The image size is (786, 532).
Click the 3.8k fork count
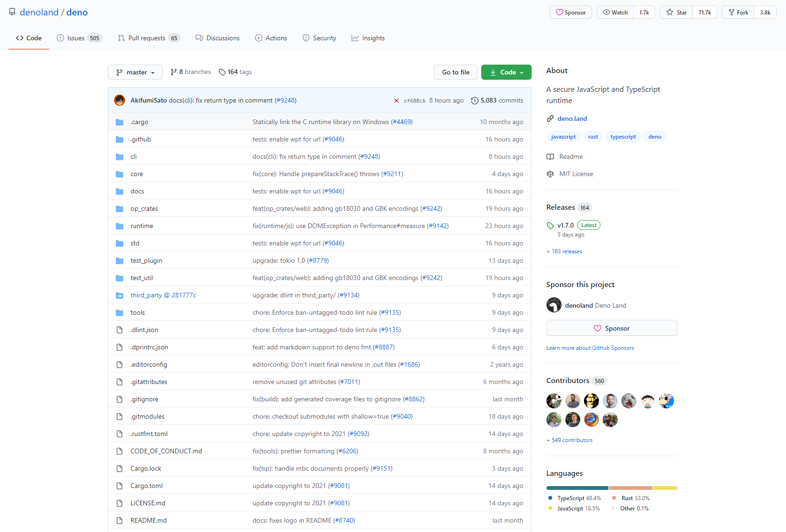[765, 12]
